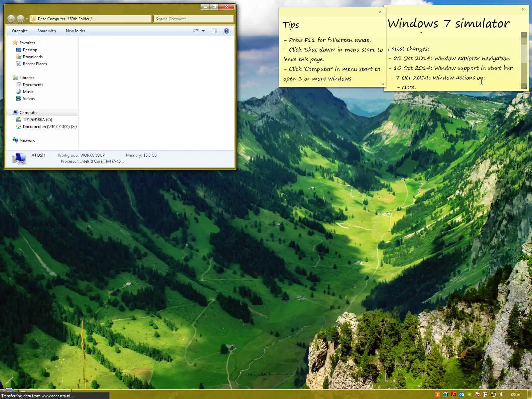The image size is (532, 399).
Task: Select Network in the navigation pane
Action: tap(27, 140)
